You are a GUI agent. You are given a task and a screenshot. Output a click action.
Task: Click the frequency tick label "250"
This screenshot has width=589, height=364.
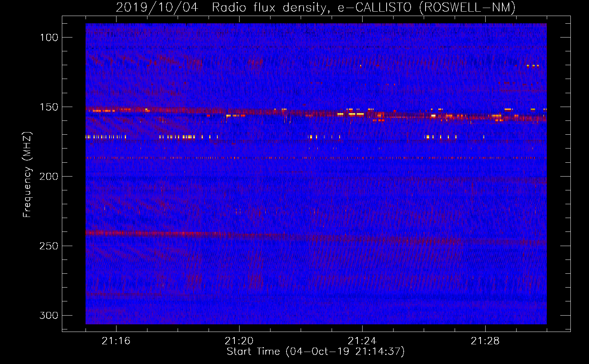(49, 246)
